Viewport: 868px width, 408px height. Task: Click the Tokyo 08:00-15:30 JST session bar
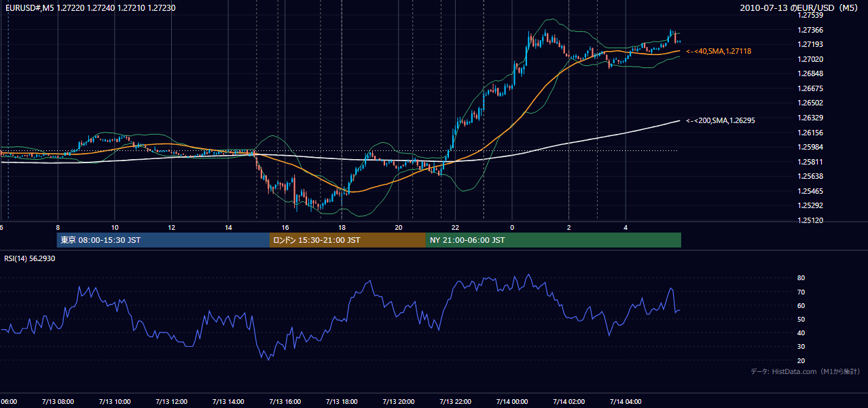point(163,240)
